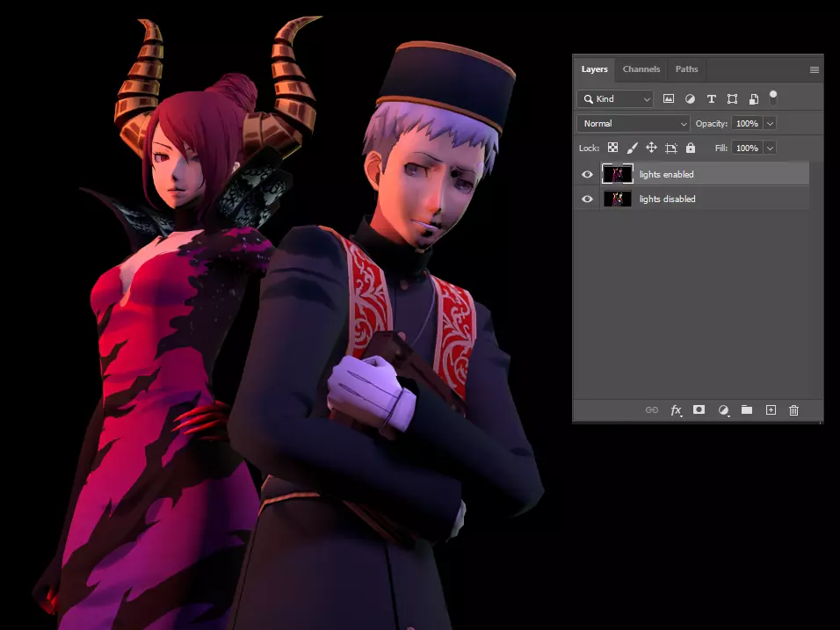Expand the Fill slider arrow
Image resolution: width=840 pixels, height=630 pixels.
click(770, 148)
